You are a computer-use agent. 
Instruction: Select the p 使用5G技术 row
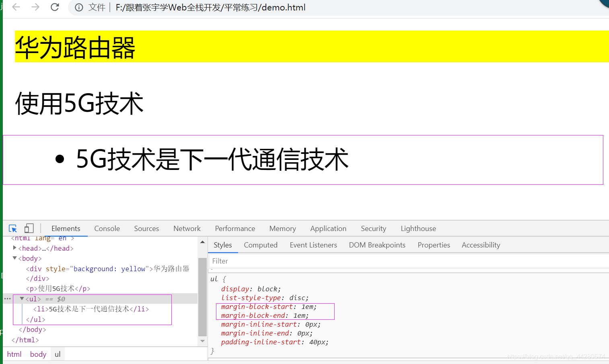tap(58, 288)
